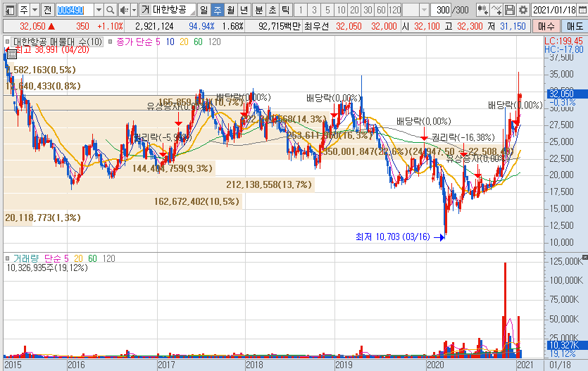This screenshot has height=371, width=588.
Task: Click the 120 price moving average legend
Action: (x=215, y=42)
